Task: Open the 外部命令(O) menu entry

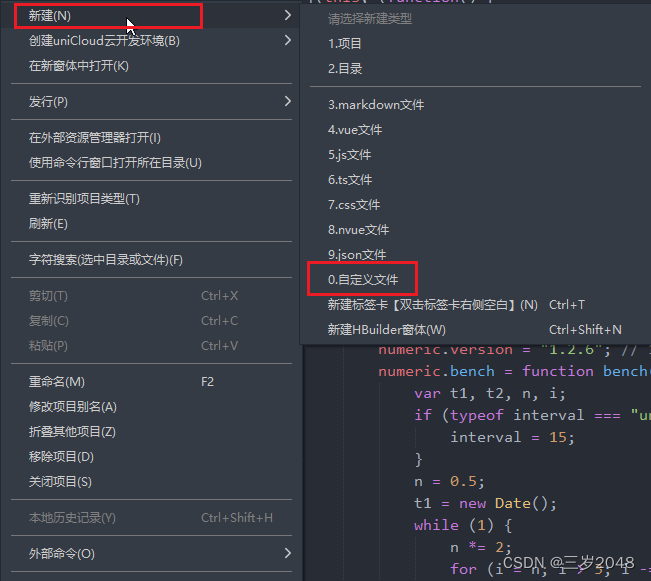Action: (151, 553)
